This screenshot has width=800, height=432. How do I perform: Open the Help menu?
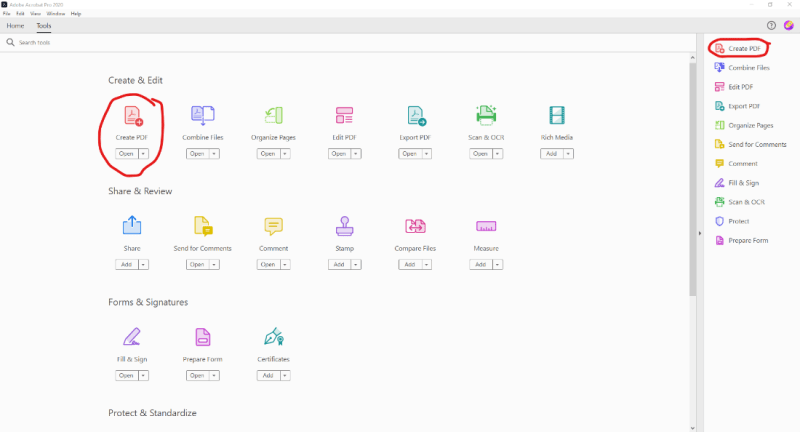[76, 14]
